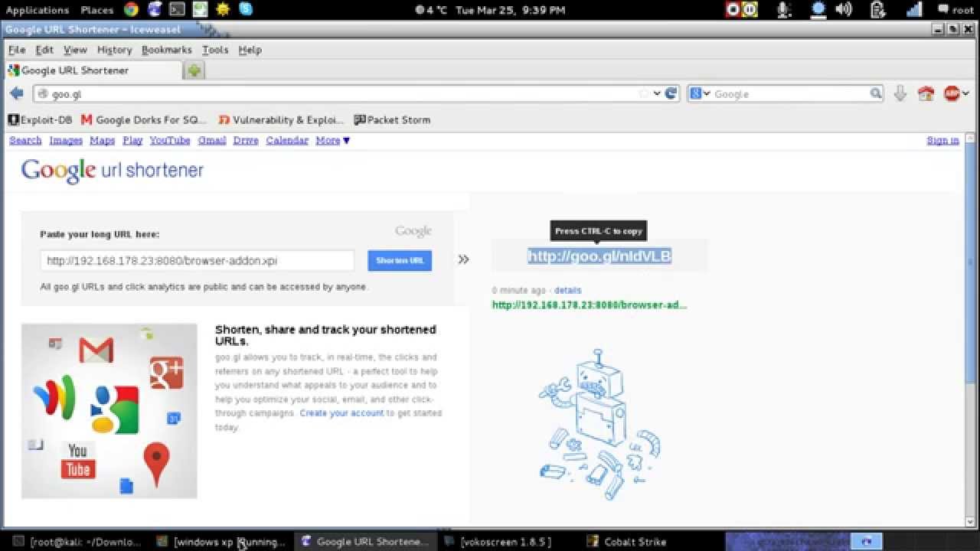Click the Google search box in toolbar
Image resolution: width=980 pixels, height=551 pixels.
(x=786, y=93)
